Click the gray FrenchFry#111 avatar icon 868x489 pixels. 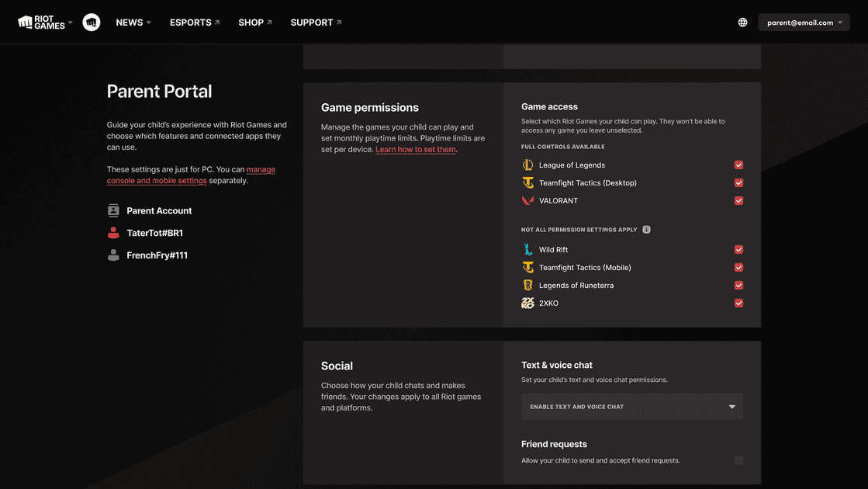click(x=113, y=255)
